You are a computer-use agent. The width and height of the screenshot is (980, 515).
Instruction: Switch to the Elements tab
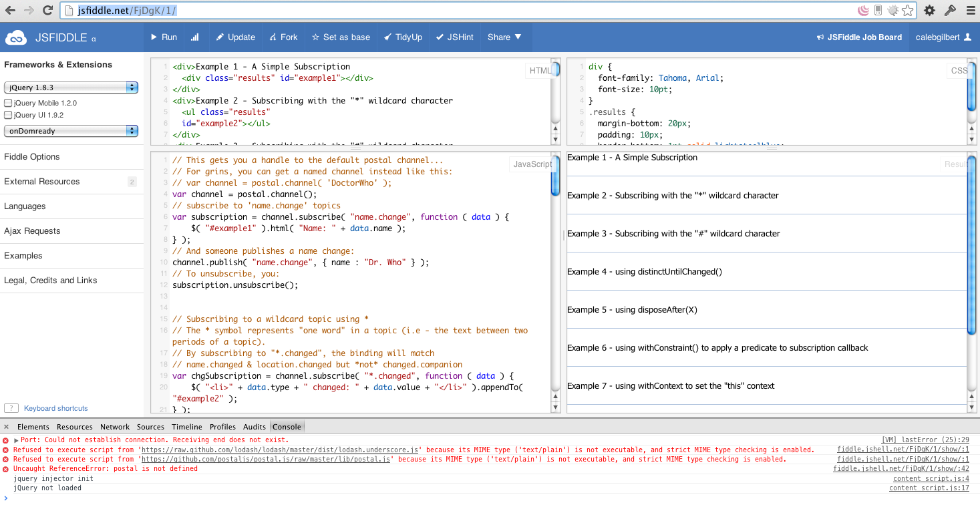pos(33,427)
